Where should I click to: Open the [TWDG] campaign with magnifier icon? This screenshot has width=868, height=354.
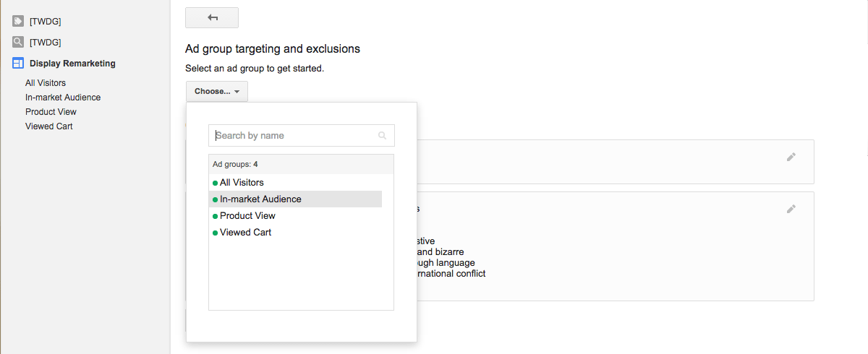(45, 43)
